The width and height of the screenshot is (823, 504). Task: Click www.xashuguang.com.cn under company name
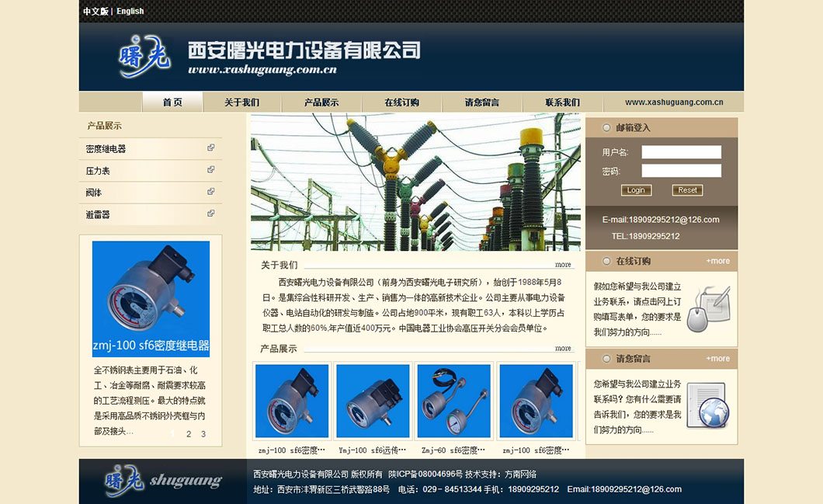pos(262,70)
